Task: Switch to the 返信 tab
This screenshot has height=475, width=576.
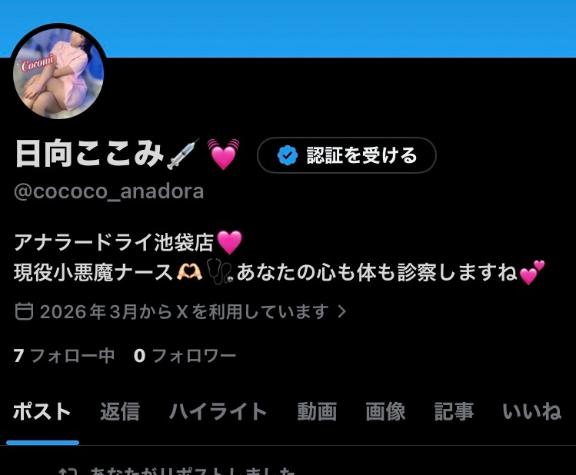Action: pyautogui.click(x=120, y=411)
